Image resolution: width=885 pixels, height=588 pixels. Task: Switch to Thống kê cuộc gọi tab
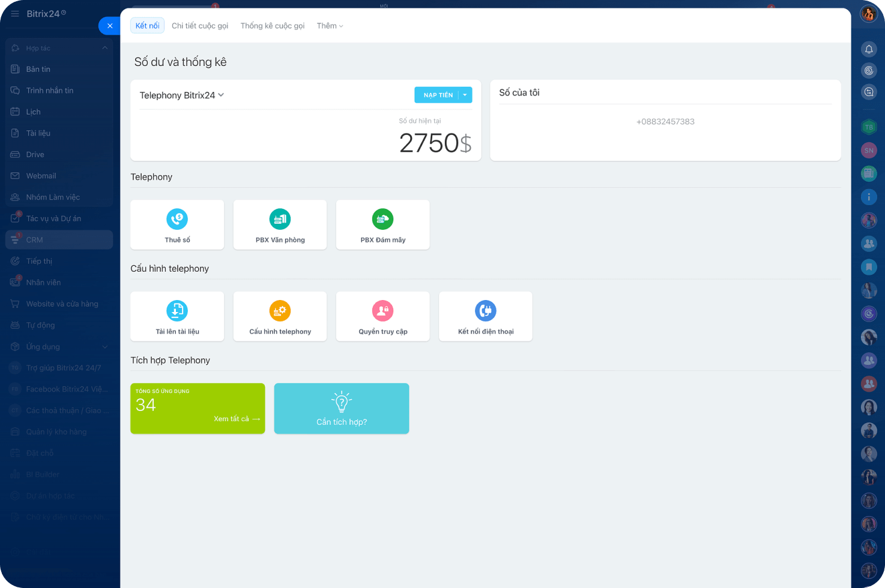[272, 26]
